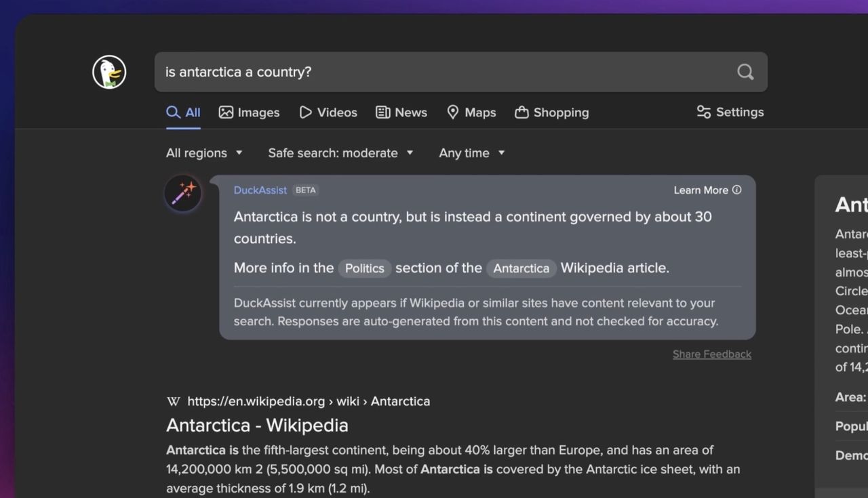Click the Antarctica article chip
The height and width of the screenshot is (498, 868).
tap(521, 268)
